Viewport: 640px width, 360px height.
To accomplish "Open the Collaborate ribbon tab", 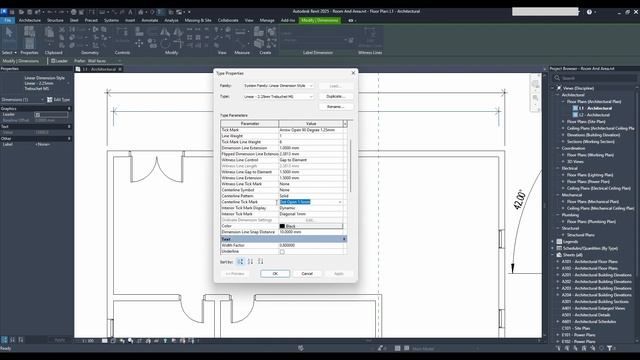I will [x=228, y=20].
